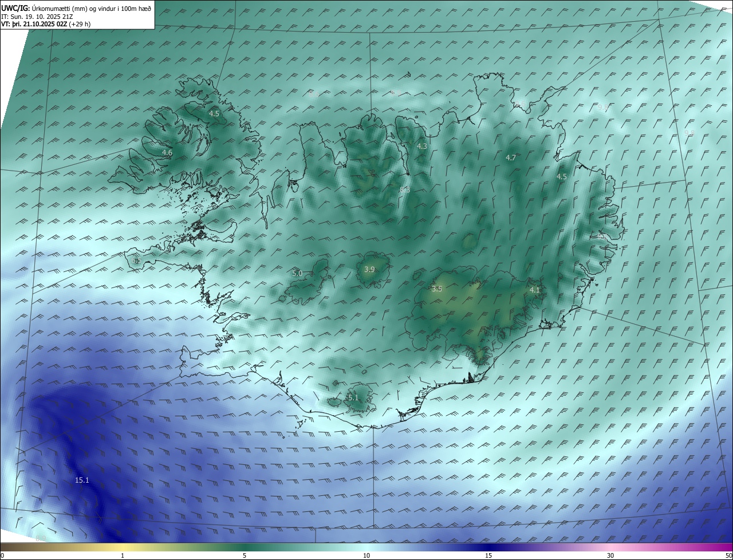The height and width of the screenshot is (560, 733).
Task: Click the faint 6.5 label on Snæfellsnes
Action: coord(136,261)
